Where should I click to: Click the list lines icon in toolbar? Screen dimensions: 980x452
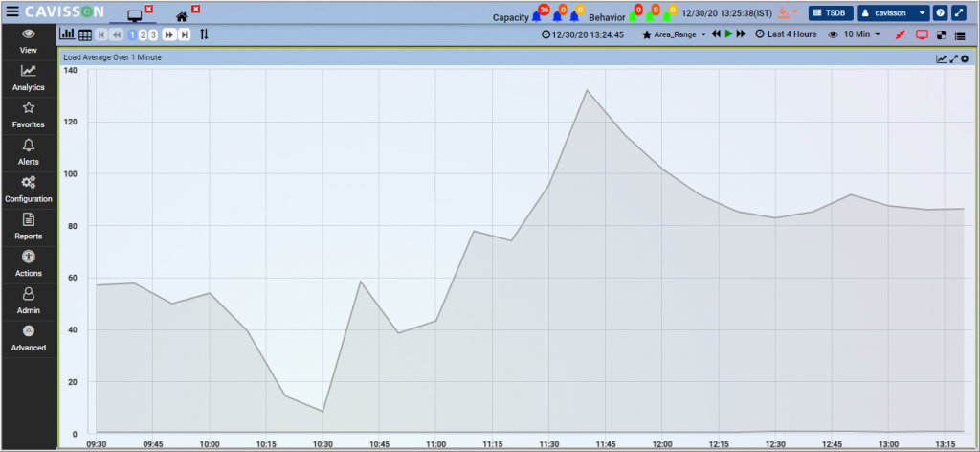click(x=960, y=35)
